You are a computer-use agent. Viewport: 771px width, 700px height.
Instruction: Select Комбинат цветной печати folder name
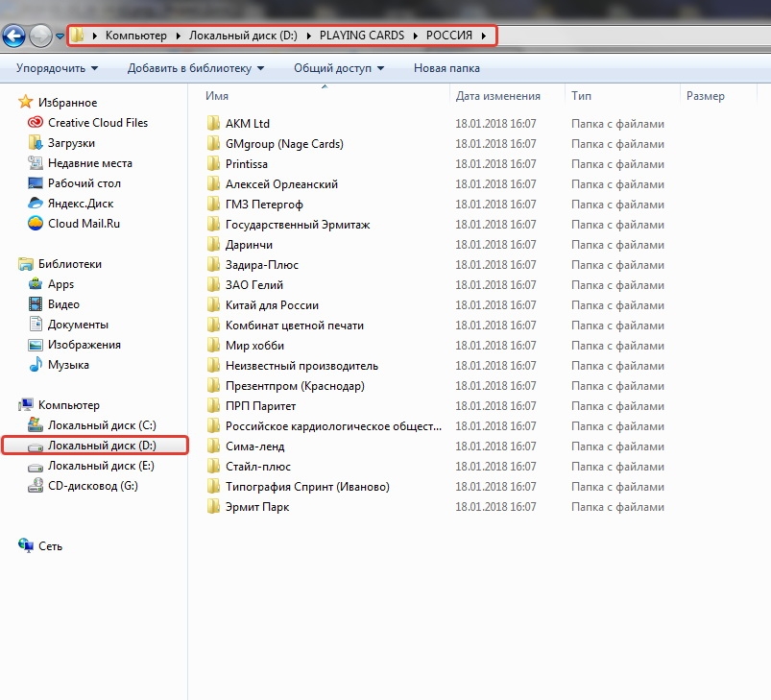(x=295, y=326)
